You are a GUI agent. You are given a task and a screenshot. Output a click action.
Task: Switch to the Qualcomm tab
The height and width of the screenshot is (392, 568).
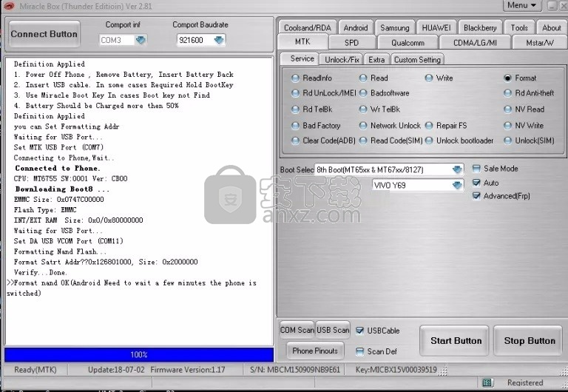click(x=408, y=42)
